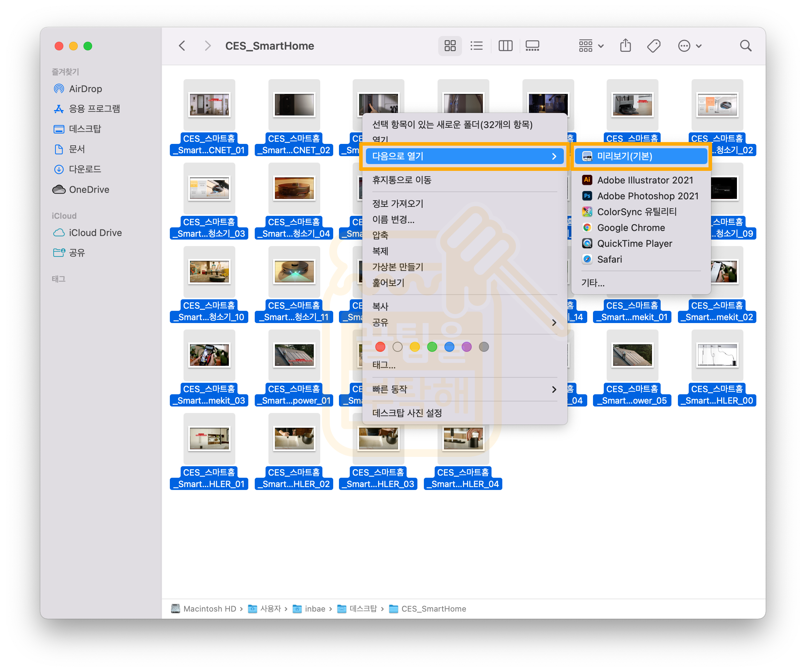Open AirDrop in the sidebar
806x672 pixels.
coord(85,88)
